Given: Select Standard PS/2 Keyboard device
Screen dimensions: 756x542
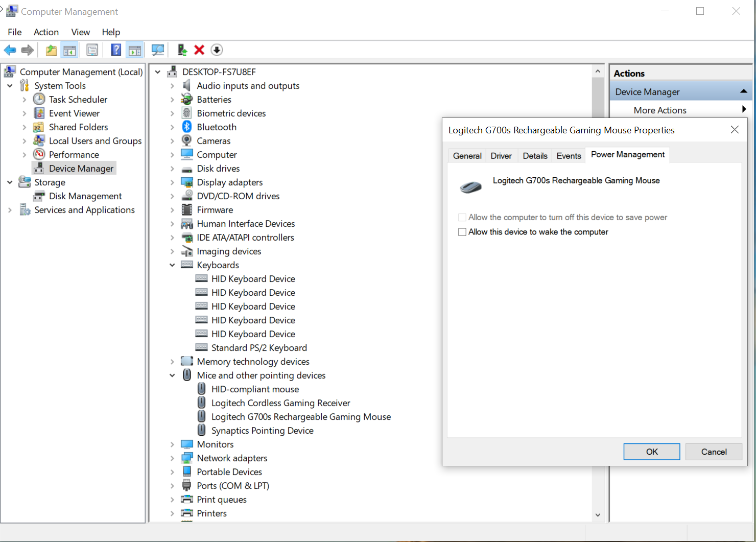Looking at the screenshot, I should point(259,347).
